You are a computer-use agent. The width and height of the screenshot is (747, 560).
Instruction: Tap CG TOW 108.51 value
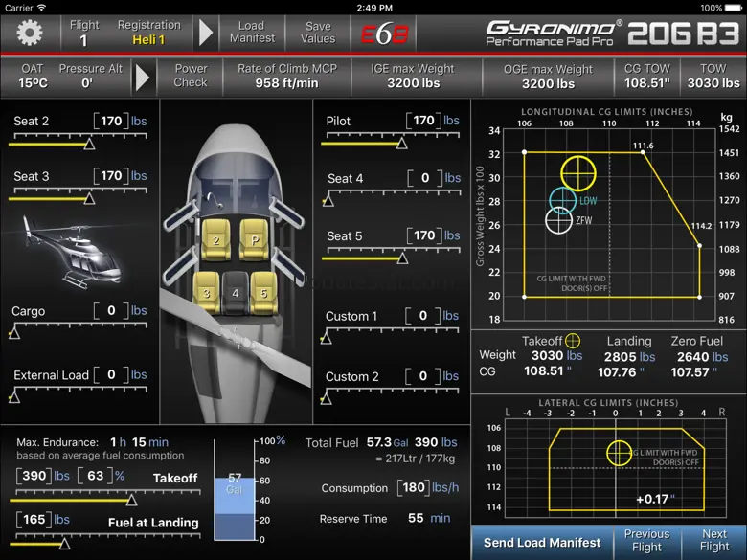point(647,83)
